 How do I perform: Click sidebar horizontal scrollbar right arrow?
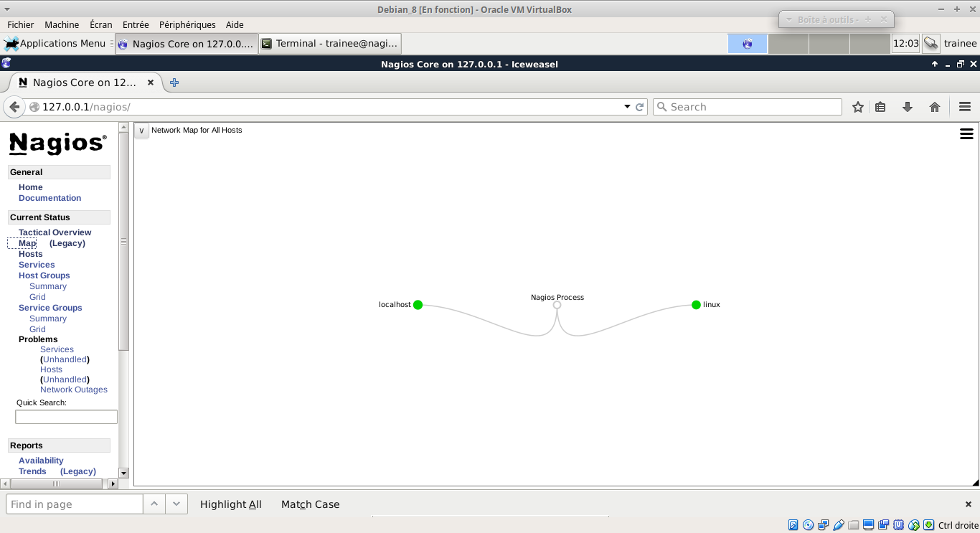point(113,484)
